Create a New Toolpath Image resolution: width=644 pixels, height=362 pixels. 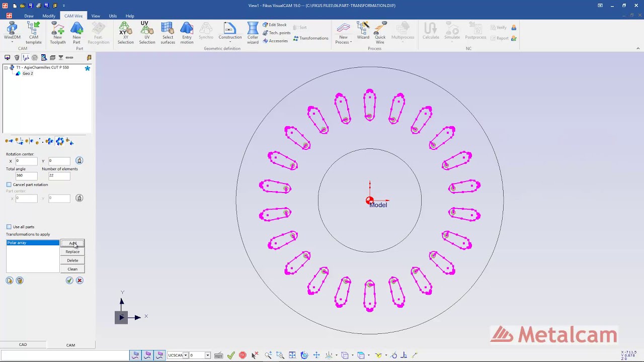pyautogui.click(x=58, y=33)
